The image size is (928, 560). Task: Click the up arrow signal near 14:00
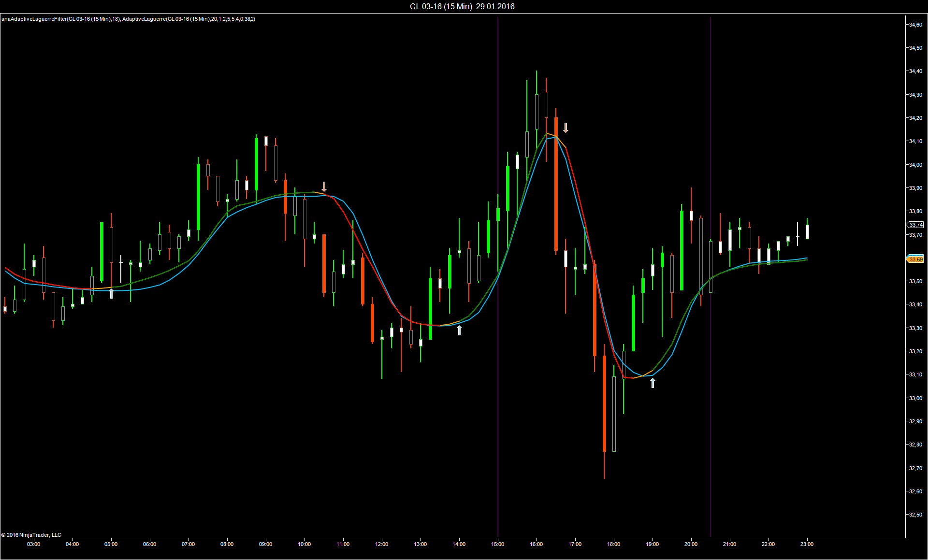(459, 330)
